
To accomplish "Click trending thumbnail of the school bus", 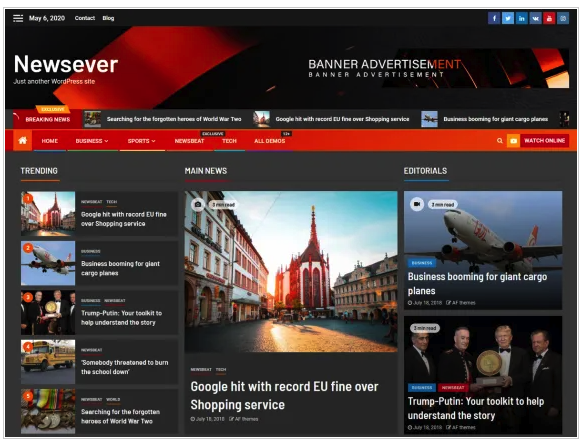I will tap(48, 362).
